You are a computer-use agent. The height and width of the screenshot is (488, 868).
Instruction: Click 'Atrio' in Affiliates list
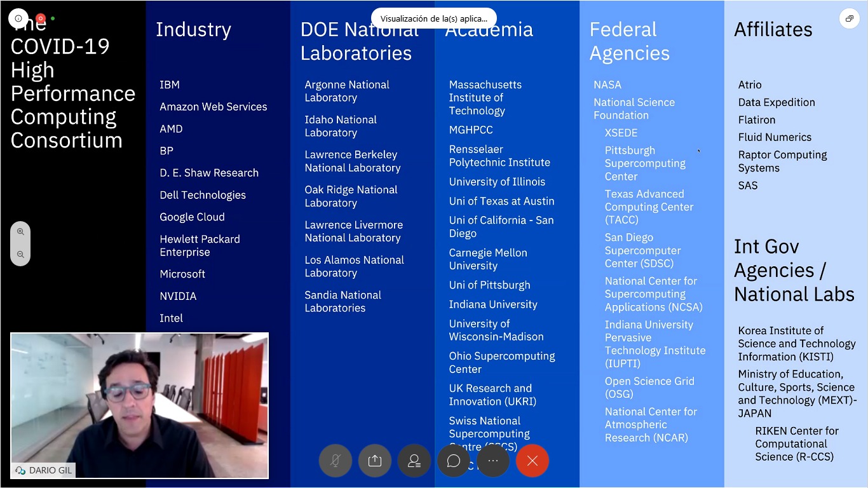pos(750,85)
